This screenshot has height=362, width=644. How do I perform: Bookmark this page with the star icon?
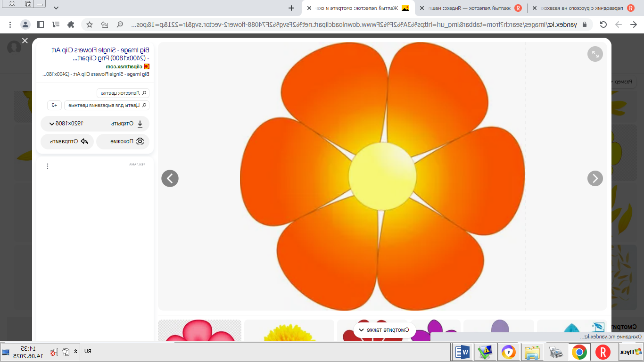pyautogui.click(x=90, y=25)
